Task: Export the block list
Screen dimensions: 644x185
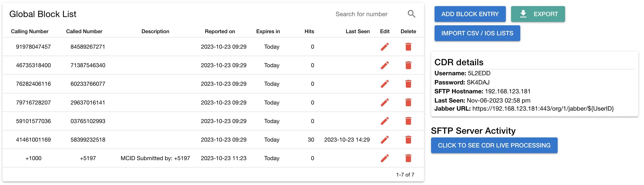Action: [x=538, y=14]
